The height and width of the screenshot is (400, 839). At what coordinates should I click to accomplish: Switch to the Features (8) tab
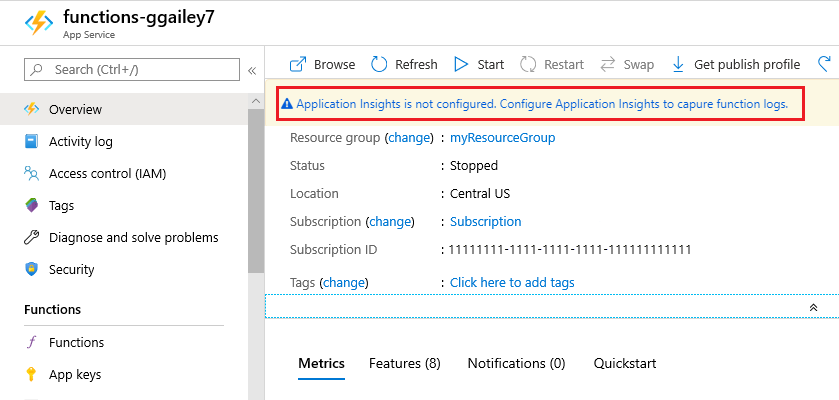click(404, 363)
